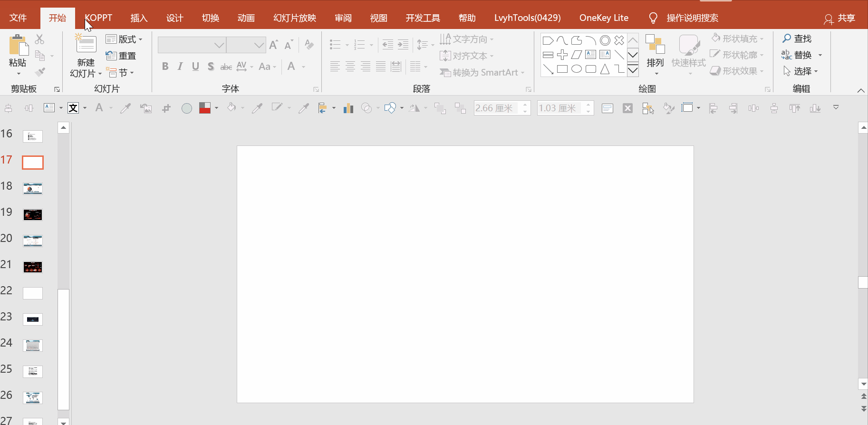Toggle italic formatting
Viewport: 868px width, 425px height.
(180, 67)
